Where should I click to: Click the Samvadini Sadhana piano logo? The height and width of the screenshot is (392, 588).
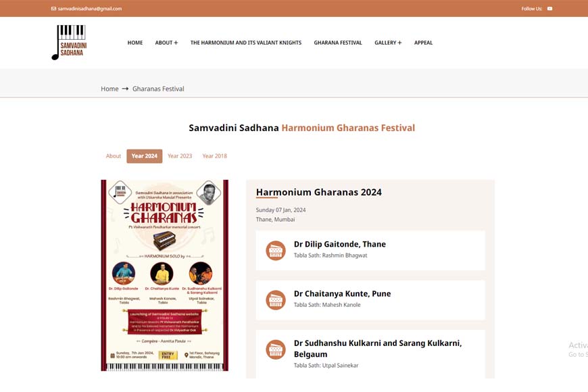click(x=69, y=43)
